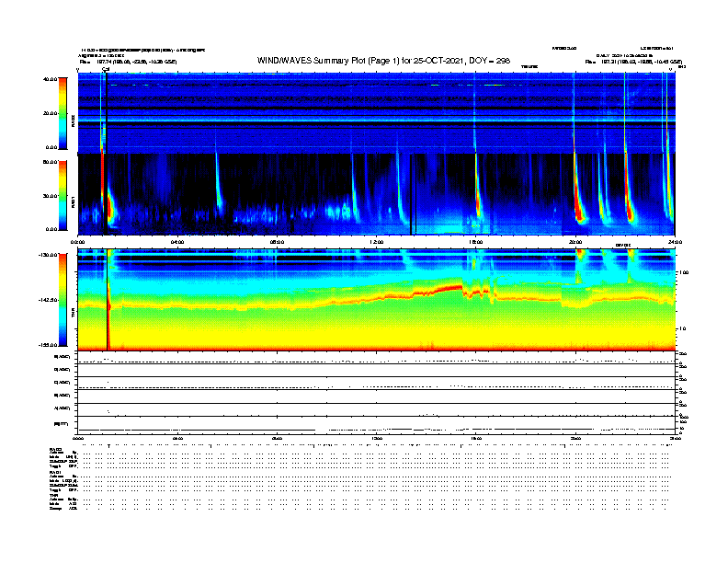Click 00:00 tick below RAD1 spectrogram

77,242
